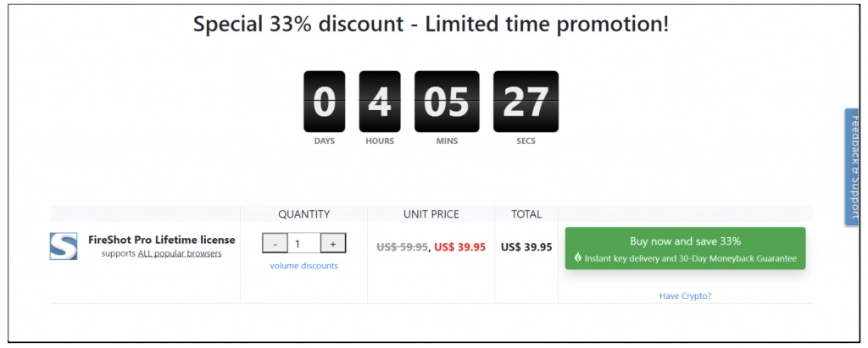
Task: Click the HOURS countdown flip card
Action: 380,102
